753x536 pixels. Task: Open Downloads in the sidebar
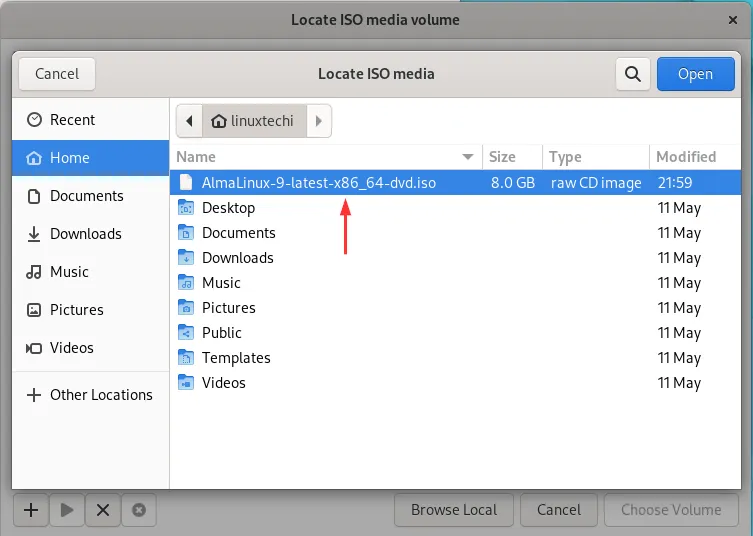click(90, 234)
